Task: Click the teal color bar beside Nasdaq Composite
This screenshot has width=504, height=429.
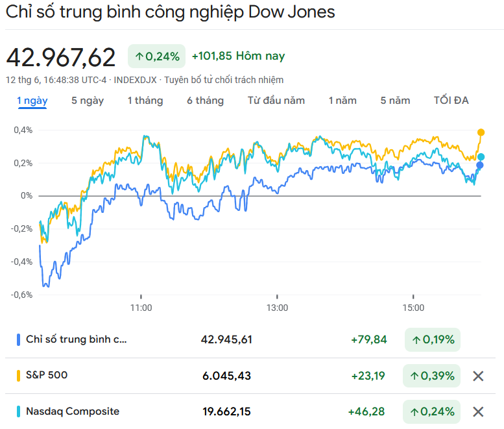Action: pyautogui.click(x=18, y=411)
